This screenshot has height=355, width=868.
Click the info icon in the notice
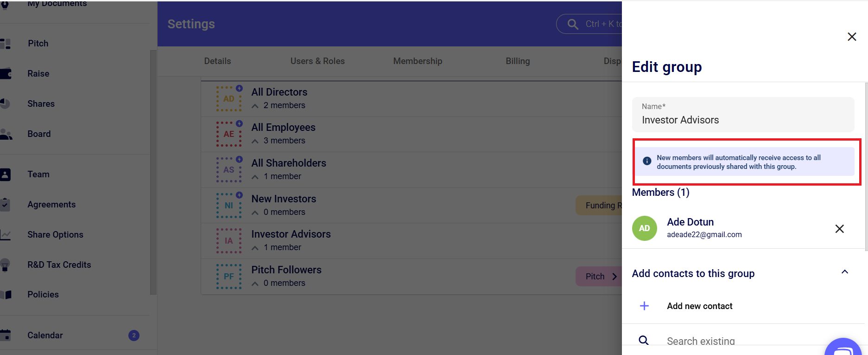click(x=647, y=161)
